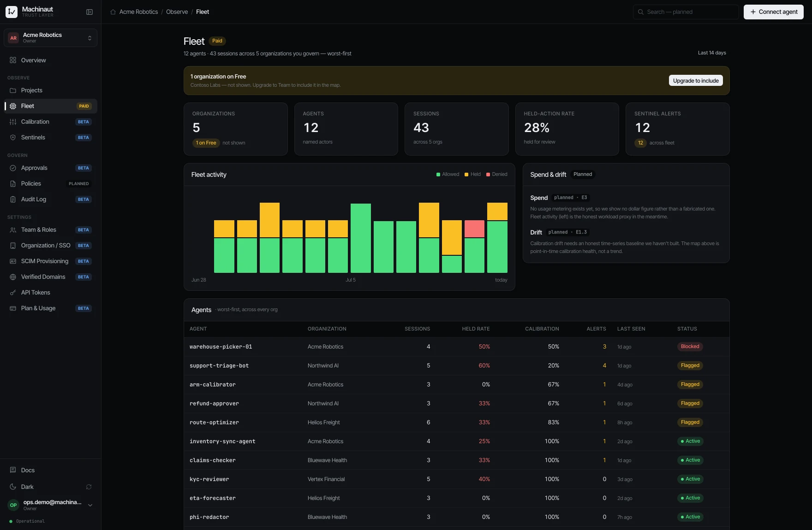Click the phi-redactor agent name
Image resolution: width=812 pixels, height=530 pixels.
(x=209, y=517)
